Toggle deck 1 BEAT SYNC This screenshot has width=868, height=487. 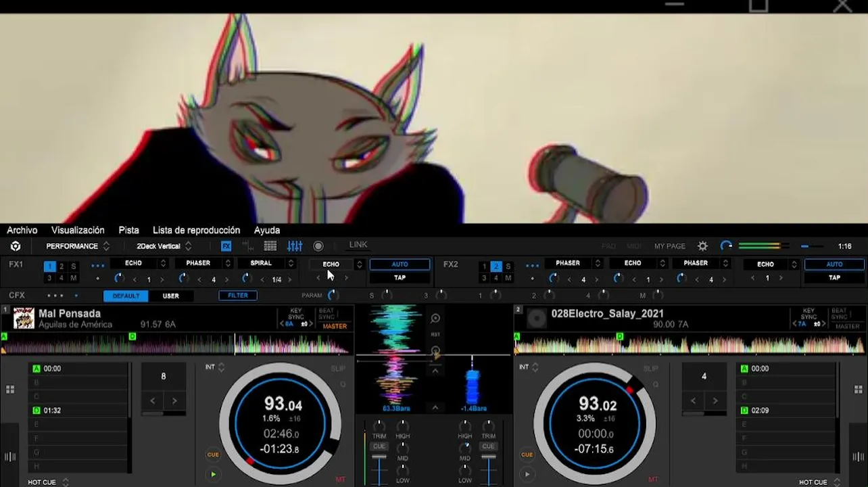tap(327, 314)
